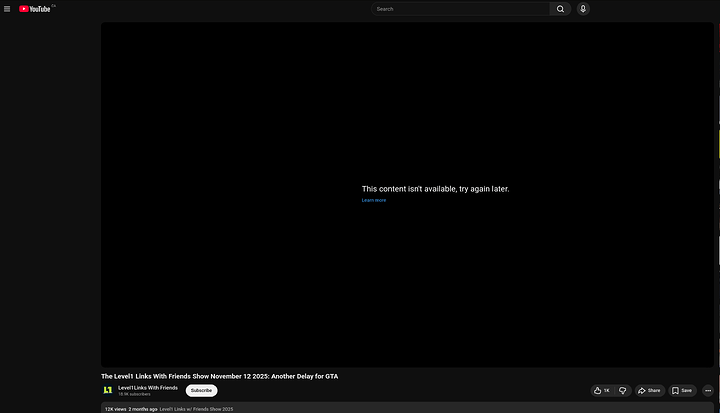Start voice search with microphone icon
Screen dimensions: 720x413
pyautogui.click(x=583, y=9)
